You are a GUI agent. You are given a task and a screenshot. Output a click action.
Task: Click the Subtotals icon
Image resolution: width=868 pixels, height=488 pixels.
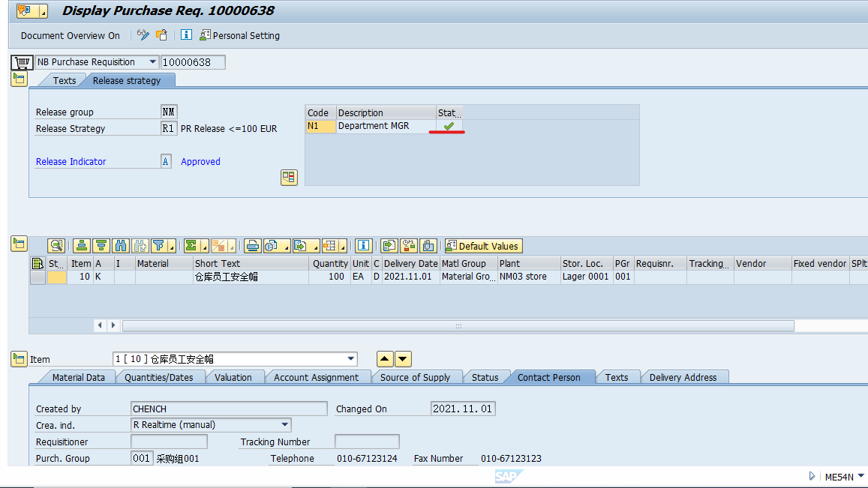tap(219, 246)
